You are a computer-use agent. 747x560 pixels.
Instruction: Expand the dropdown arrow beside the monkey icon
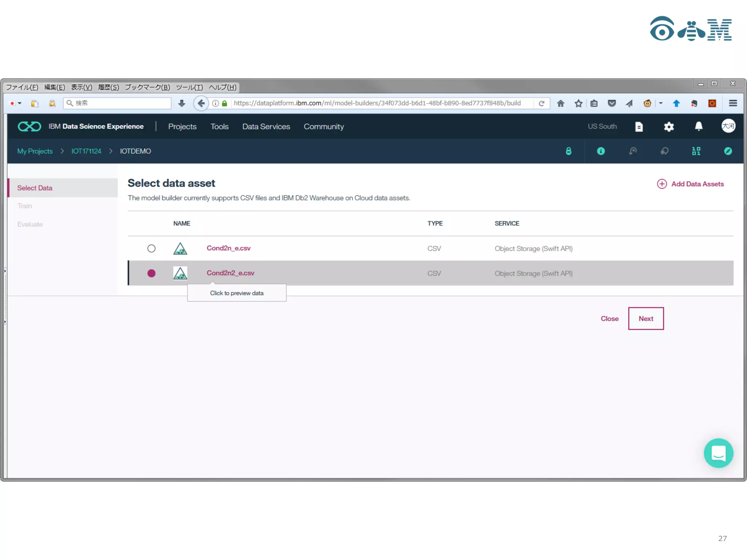[661, 104]
